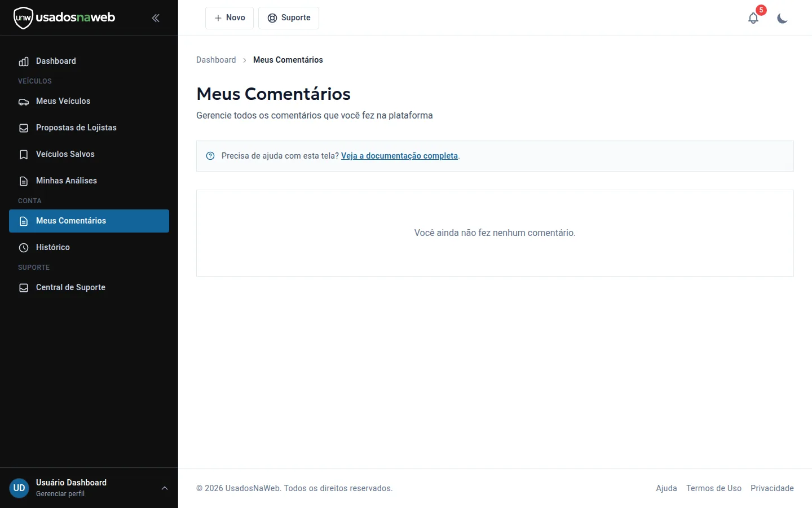Click the UsadosNaWeb shield logo
This screenshot has width=812, height=508.
[23, 17]
